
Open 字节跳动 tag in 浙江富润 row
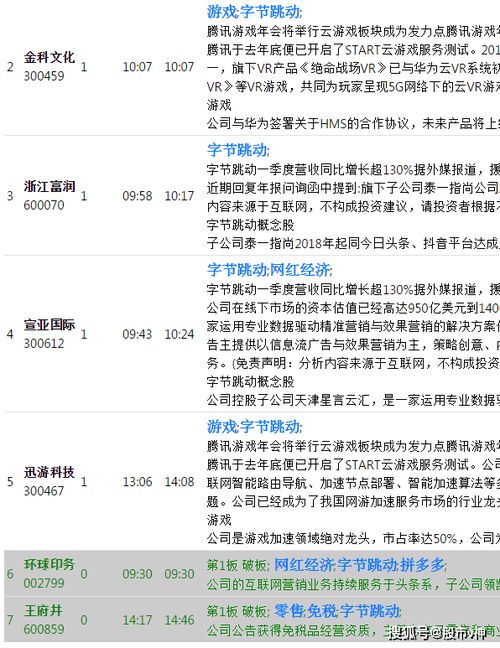point(238,150)
